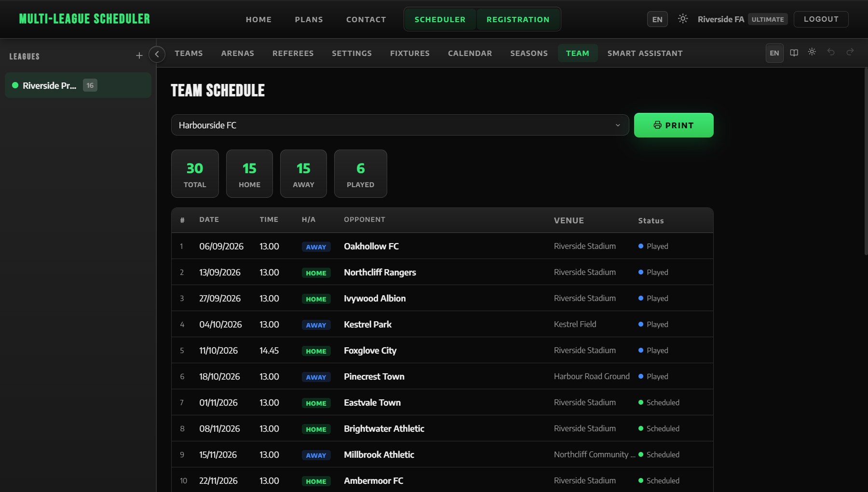Collapse the leagues sidebar with chevron button
Viewport: 868px width, 492px height.
point(157,54)
